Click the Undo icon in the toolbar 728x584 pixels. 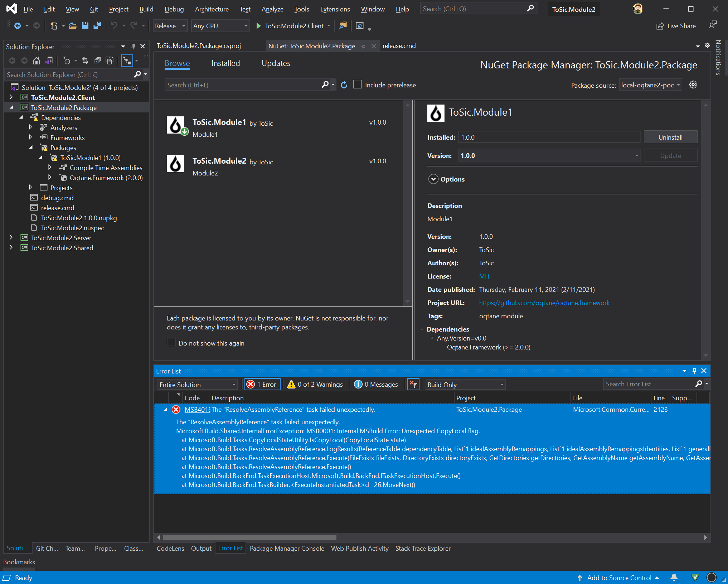(x=114, y=26)
